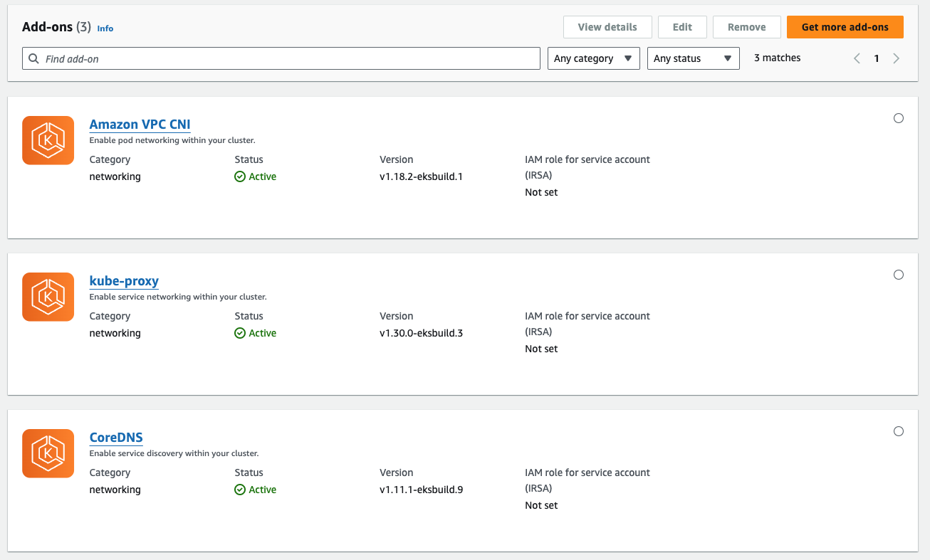
Task: Click 'Enable pod networking within your cluster.' text
Action: 172,140
